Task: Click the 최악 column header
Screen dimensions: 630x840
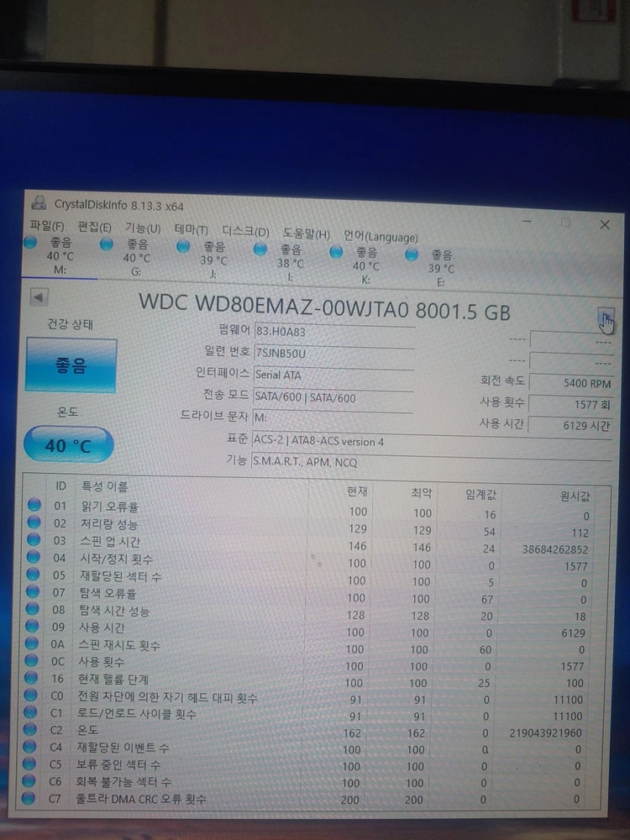Action: (421, 492)
